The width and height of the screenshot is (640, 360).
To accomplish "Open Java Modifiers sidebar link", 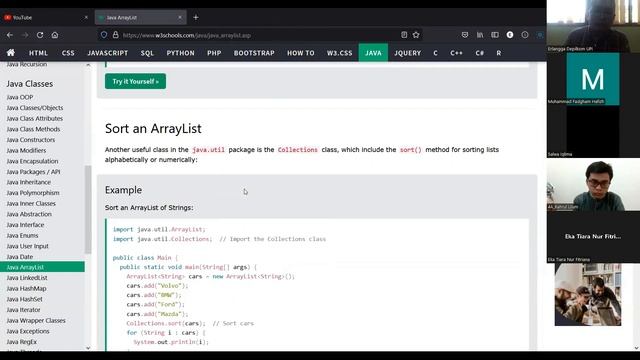I will [27, 150].
